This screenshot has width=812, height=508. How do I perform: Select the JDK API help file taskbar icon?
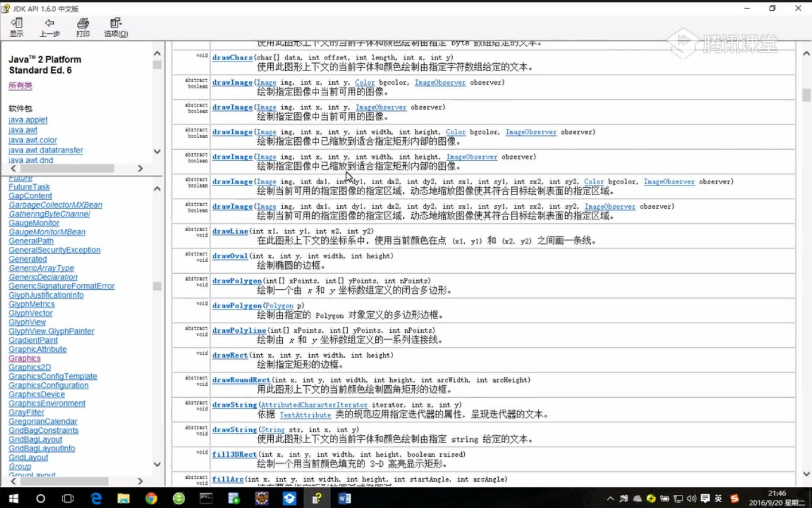(x=317, y=498)
